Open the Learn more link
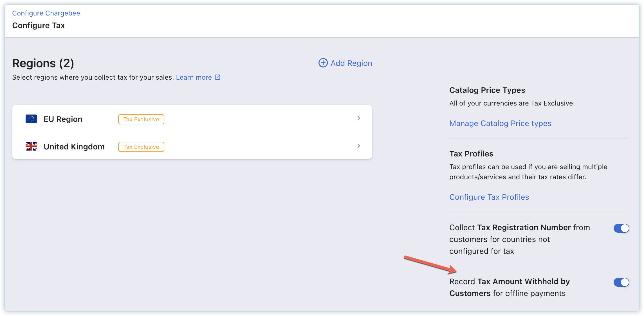This screenshot has height=316, width=644. [194, 77]
